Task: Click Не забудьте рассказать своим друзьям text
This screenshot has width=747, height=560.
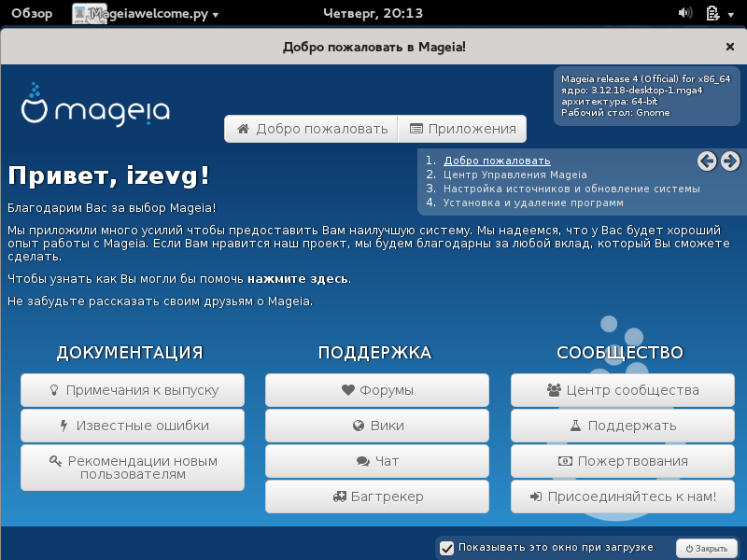Action: tap(160, 301)
